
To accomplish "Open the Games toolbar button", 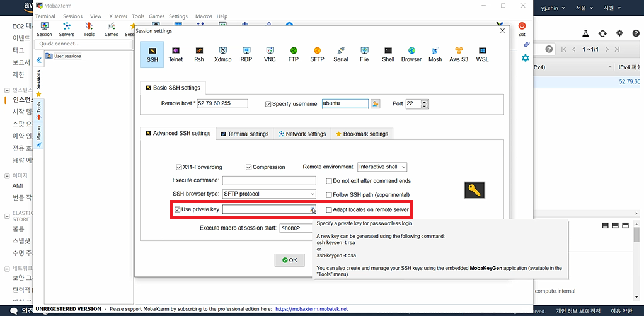I will point(112,29).
